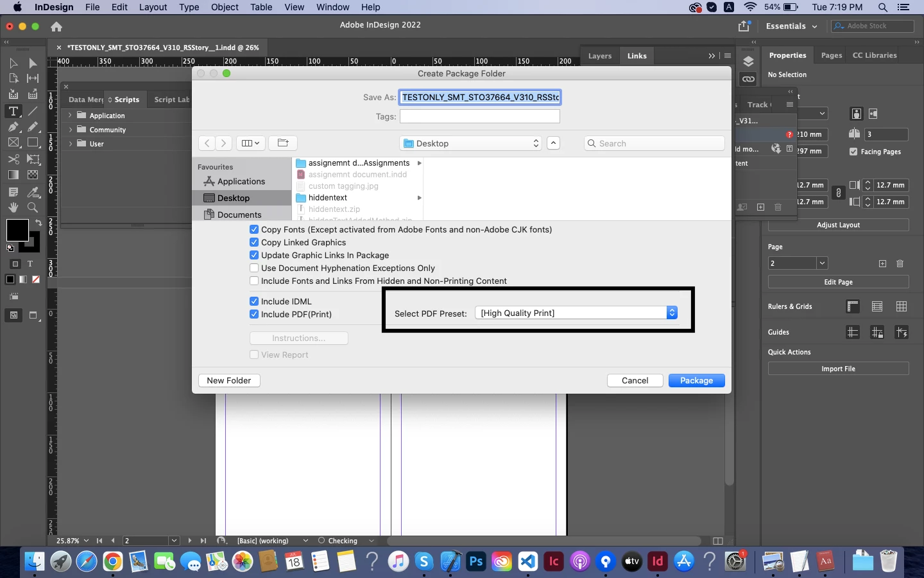Open Links panel icon in dock
The height and width of the screenshot is (578, 924).
pyautogui.click(x=748, y=79)
